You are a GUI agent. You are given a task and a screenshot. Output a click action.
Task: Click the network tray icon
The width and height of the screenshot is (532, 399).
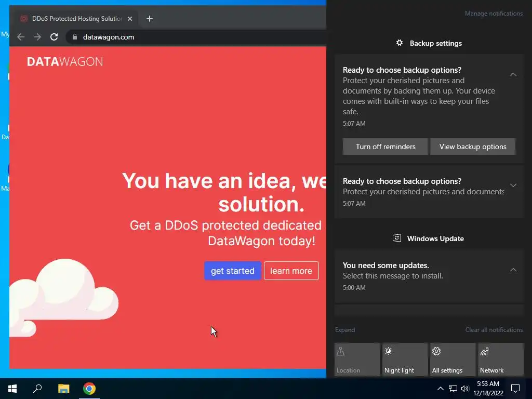tap(453, 389)
